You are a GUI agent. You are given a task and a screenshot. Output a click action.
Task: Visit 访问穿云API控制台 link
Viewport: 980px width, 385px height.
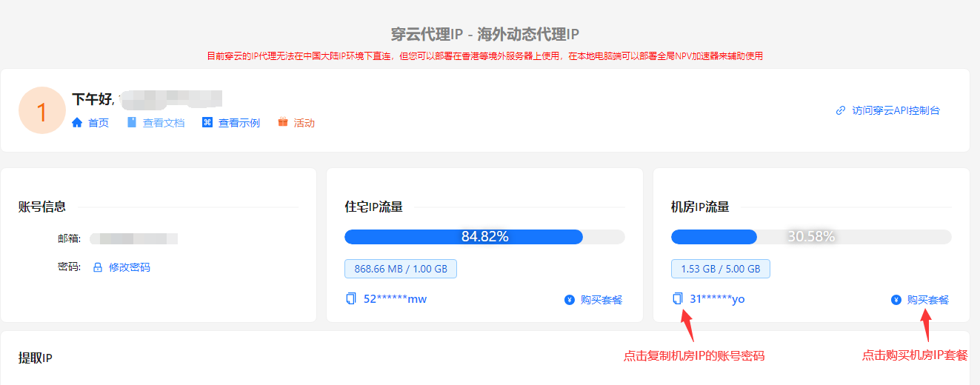tap(896, 111)
